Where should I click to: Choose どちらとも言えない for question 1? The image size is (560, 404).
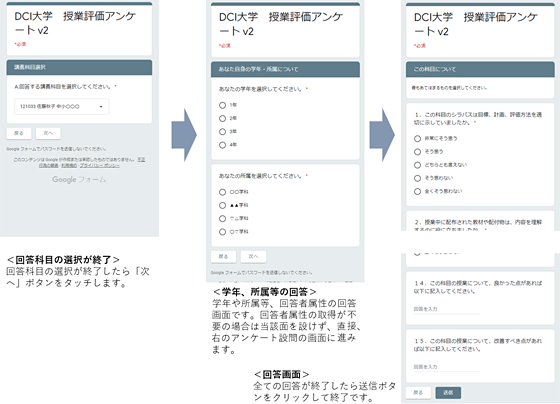coord(417,165)
